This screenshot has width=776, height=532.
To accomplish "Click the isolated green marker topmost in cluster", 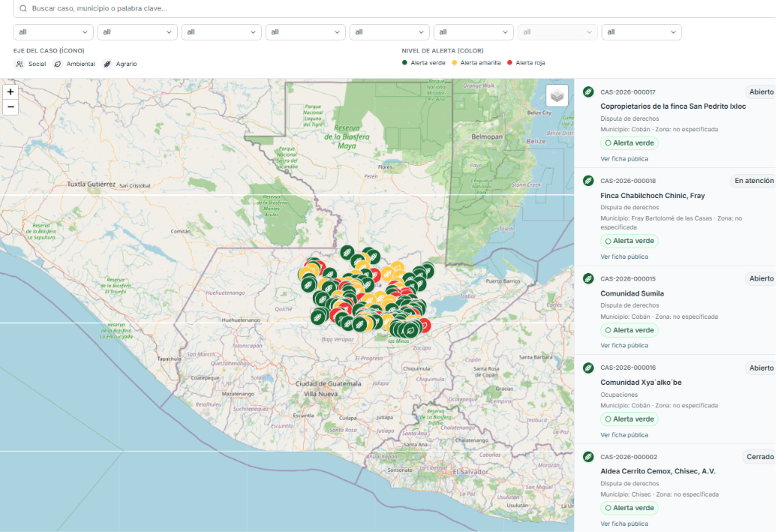I will (x=347, y=252).
